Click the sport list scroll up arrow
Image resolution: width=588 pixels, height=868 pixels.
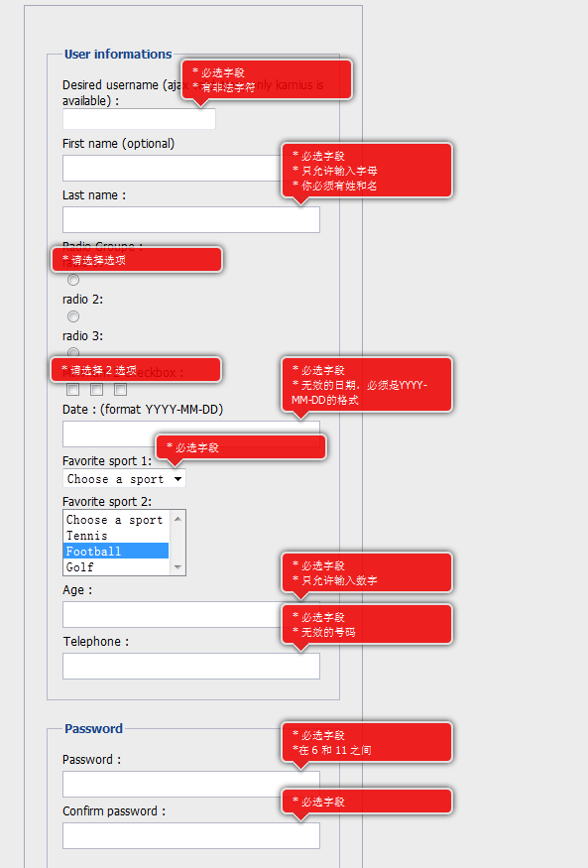tap(177, 519)
